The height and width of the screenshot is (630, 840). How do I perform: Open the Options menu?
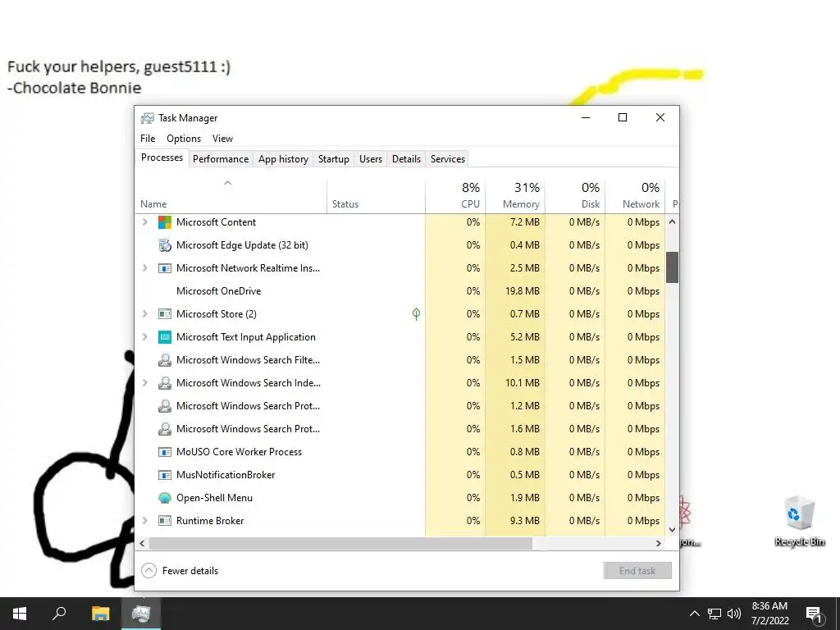(184, 138)
